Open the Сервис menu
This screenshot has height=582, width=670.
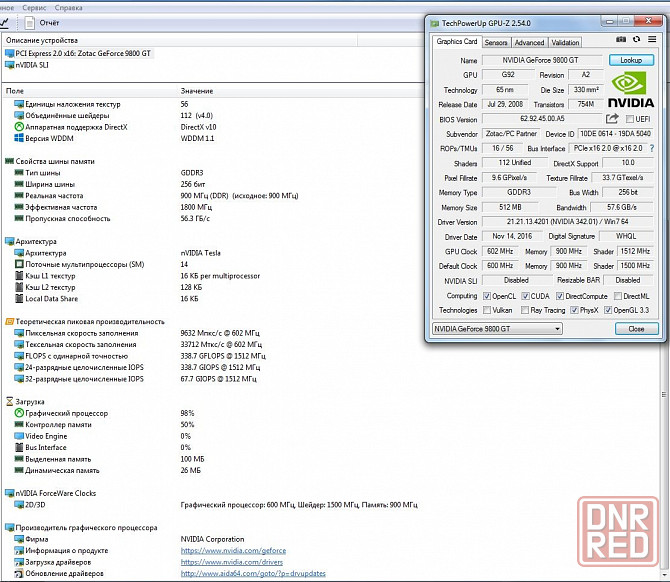click(x=34, y=8)
